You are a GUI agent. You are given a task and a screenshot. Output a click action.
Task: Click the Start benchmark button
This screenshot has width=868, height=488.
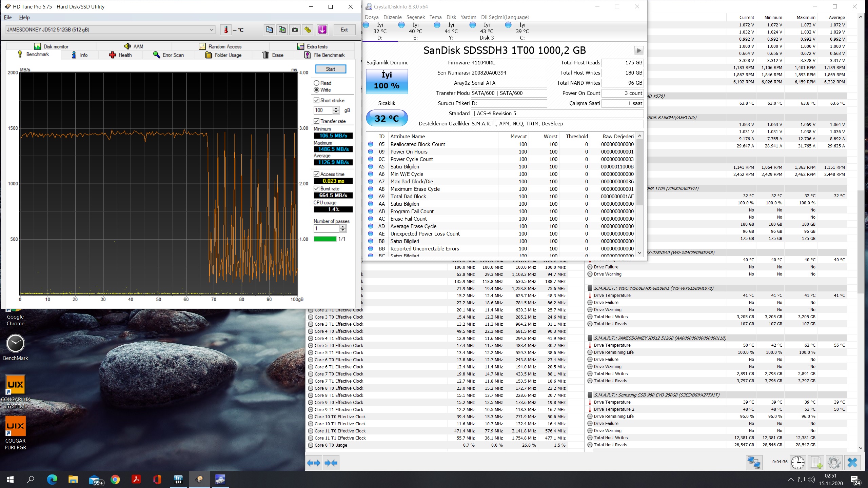pos(331,69)
